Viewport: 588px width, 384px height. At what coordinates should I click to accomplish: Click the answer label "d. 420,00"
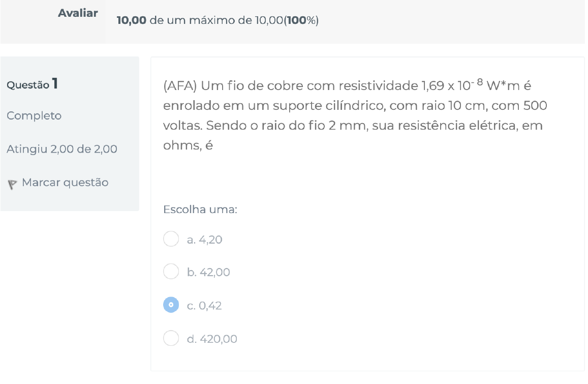point(212,339)
